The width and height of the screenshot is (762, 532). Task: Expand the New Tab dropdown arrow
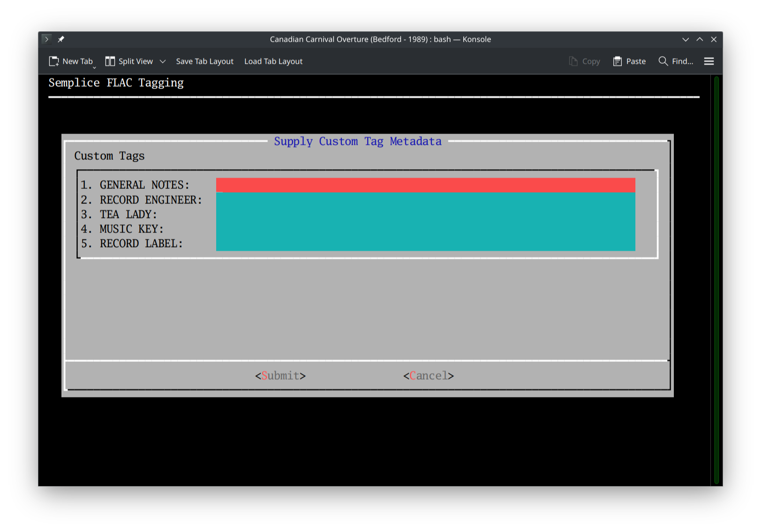point(94,67)
